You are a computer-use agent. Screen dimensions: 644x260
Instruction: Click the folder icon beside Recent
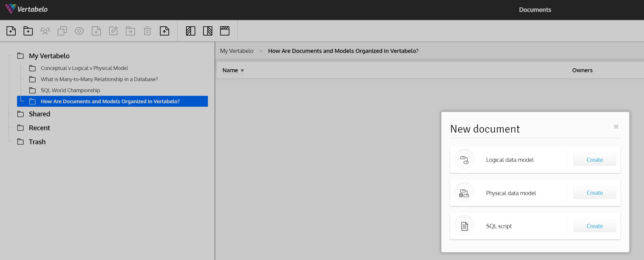tap(20, 128)
